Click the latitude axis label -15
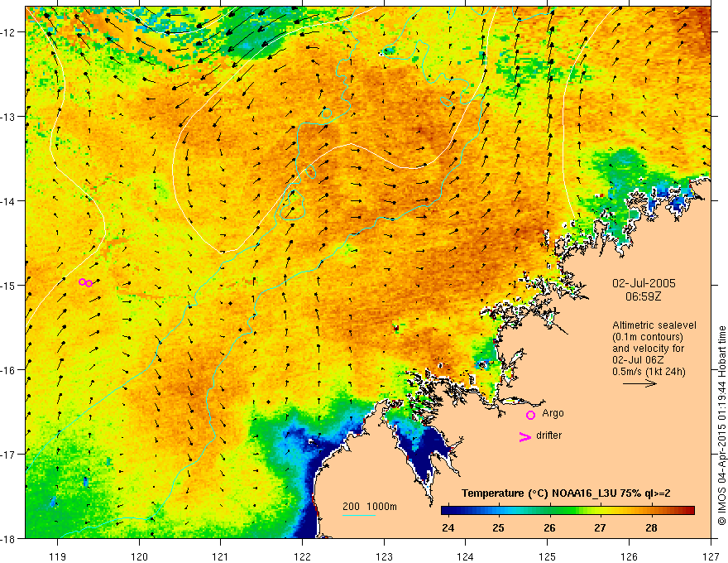Image resolution: width=728 pixels, height=563 pixels. tap(8, 285)
